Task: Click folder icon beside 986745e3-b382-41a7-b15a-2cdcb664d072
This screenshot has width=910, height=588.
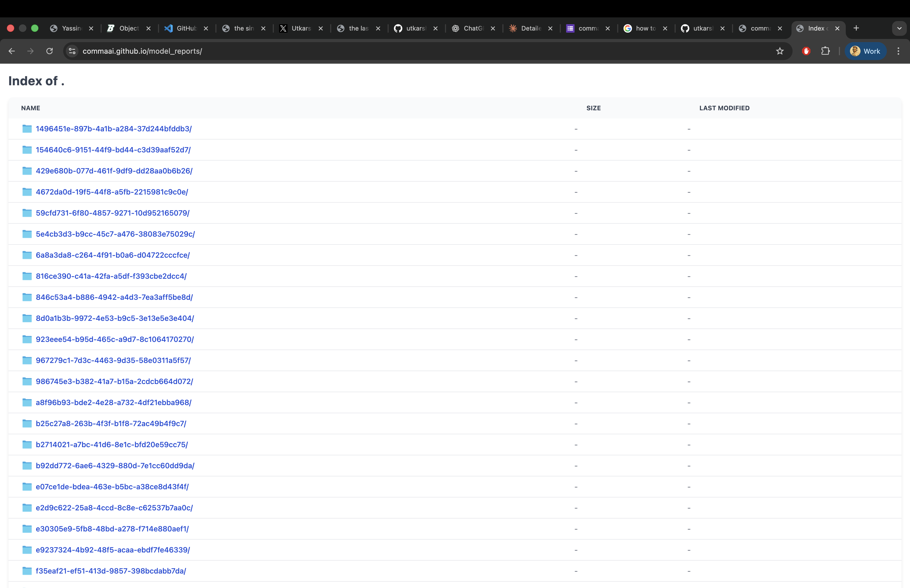Action: coord(27,381)
